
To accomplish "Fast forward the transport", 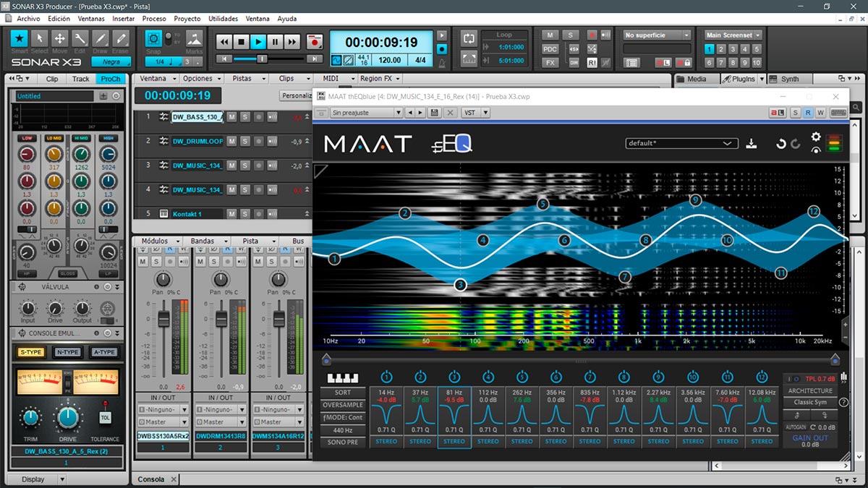I will click(x=292, y=43).
